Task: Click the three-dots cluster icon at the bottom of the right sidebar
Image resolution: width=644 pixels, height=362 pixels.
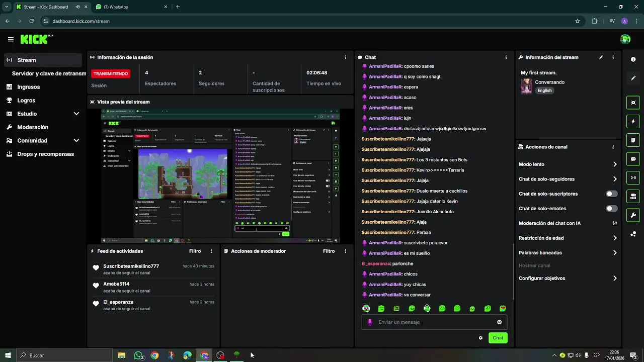Action: [x=633, y=234]
